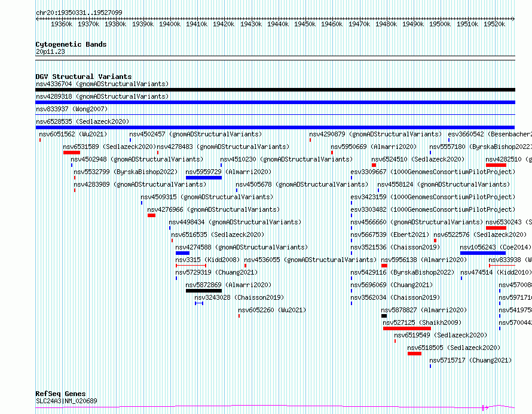Click nsv5956138 (Almarri2020) label

click(x=424, y=260)
